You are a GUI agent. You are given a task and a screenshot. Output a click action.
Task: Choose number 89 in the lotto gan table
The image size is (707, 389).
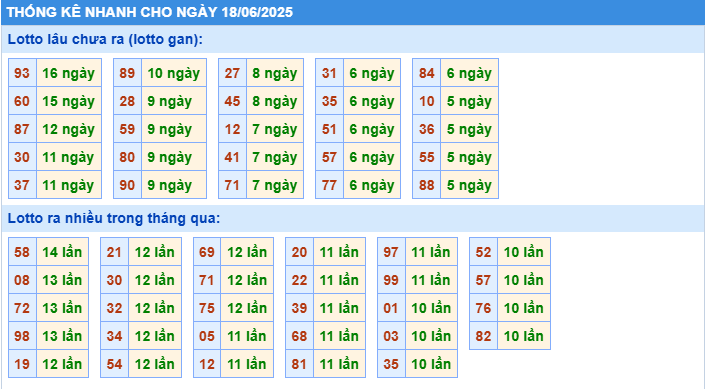[127, 73]
